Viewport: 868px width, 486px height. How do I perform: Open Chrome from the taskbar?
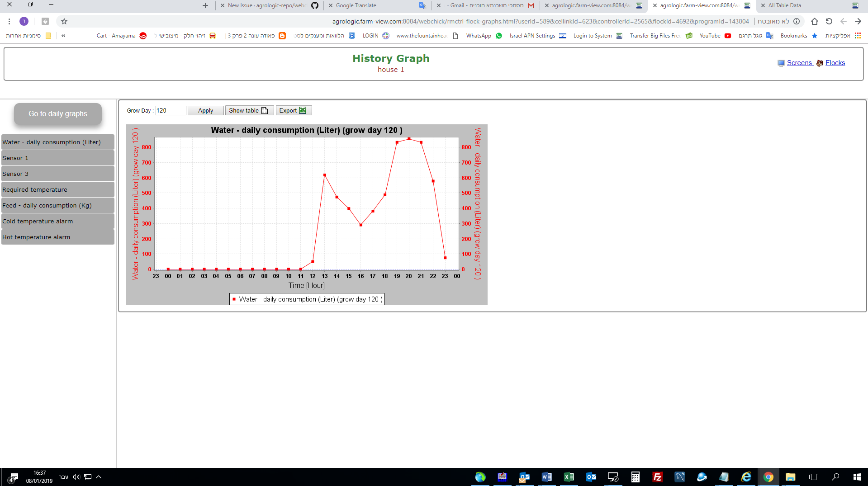click(x=768, y=477)
